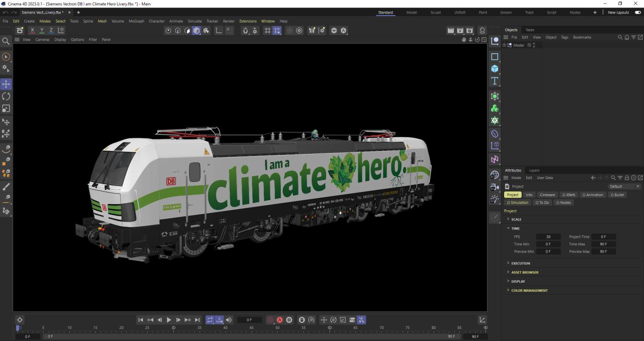Screen dimensions: 644x341
Task: Toggle timeline sound playback speaker
Action: (229, 320)
